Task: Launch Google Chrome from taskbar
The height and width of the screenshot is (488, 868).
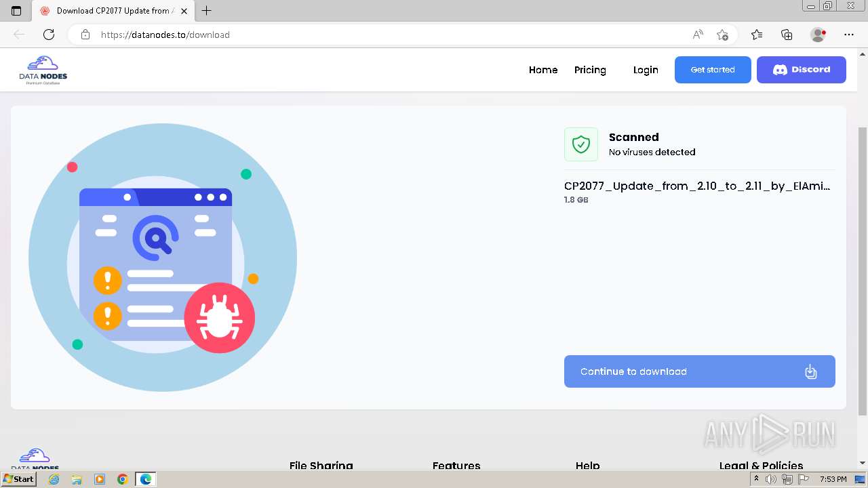Action: (122, 479)
